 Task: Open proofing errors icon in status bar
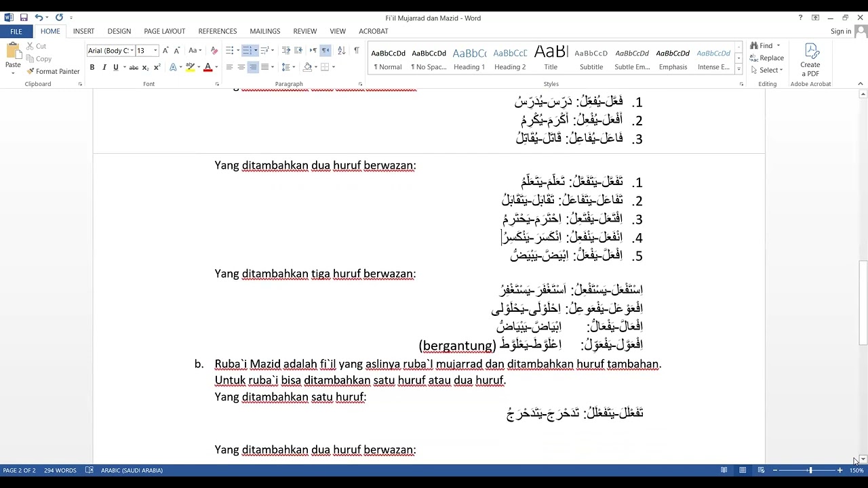click(x=90, y=470)
